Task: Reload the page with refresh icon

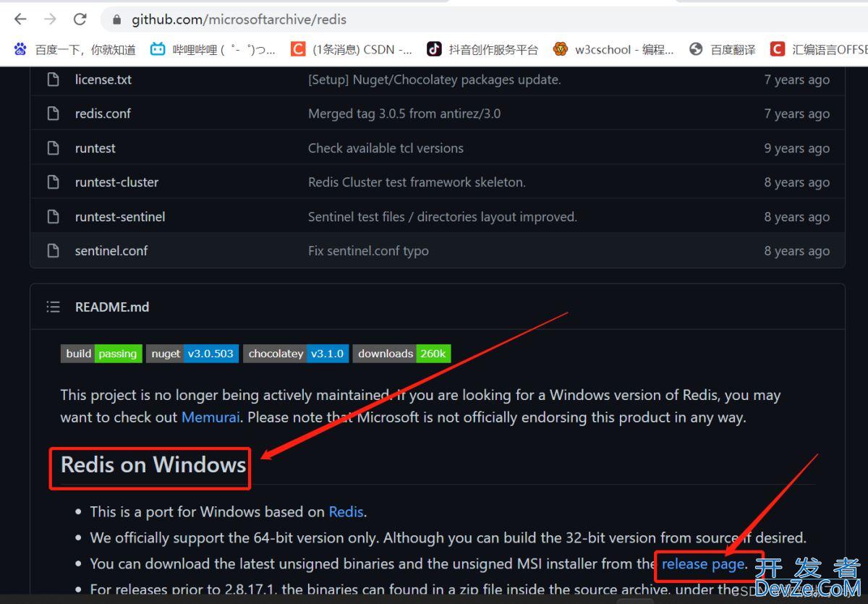Action: coord(80,20)
